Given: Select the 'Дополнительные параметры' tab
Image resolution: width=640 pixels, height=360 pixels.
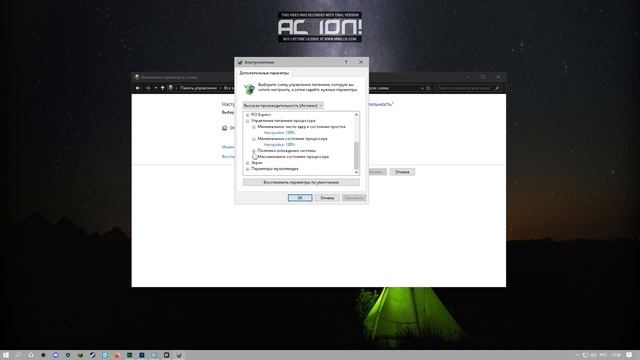Looking at the screenshot, I should (x=264, y=73).
